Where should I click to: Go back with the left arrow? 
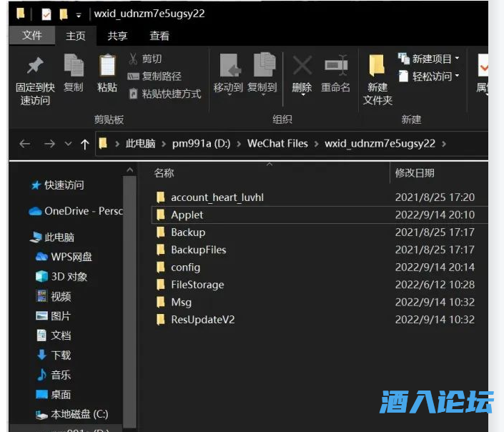[x=25, y=144]
